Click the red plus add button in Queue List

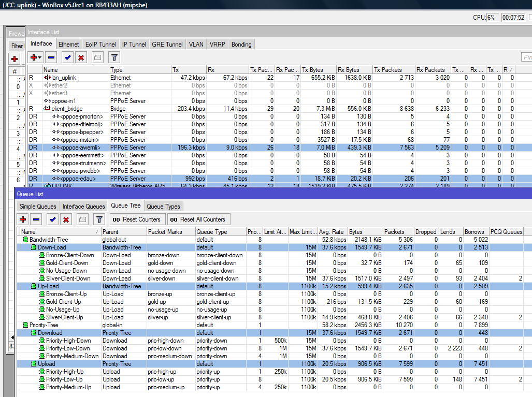pyautogui.click(x=23, y=219)
